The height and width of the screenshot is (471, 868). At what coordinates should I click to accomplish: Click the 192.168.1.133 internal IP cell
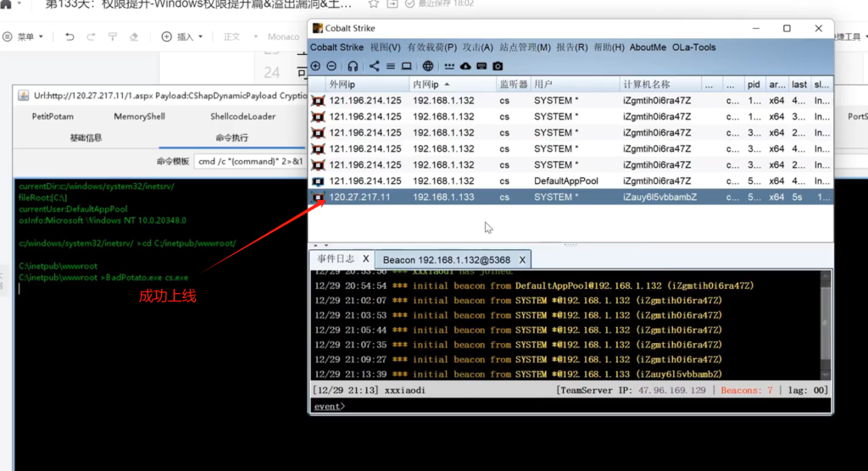pyautogui.click(x=443, y=197)
